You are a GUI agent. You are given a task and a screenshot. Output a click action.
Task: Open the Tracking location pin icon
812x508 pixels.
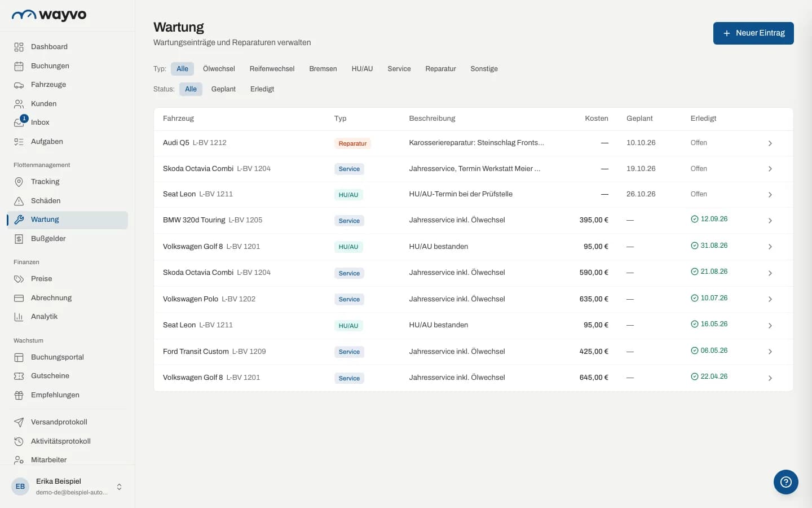pos(19,182)
